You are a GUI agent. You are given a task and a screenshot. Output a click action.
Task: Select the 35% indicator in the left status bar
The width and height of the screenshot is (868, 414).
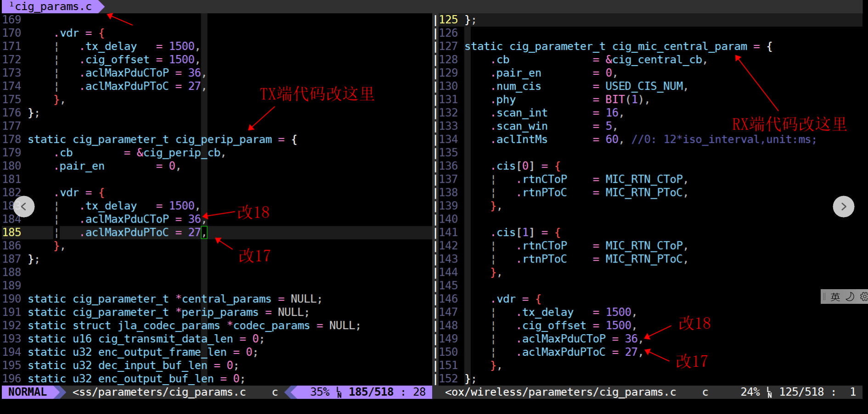click(320, 392)
